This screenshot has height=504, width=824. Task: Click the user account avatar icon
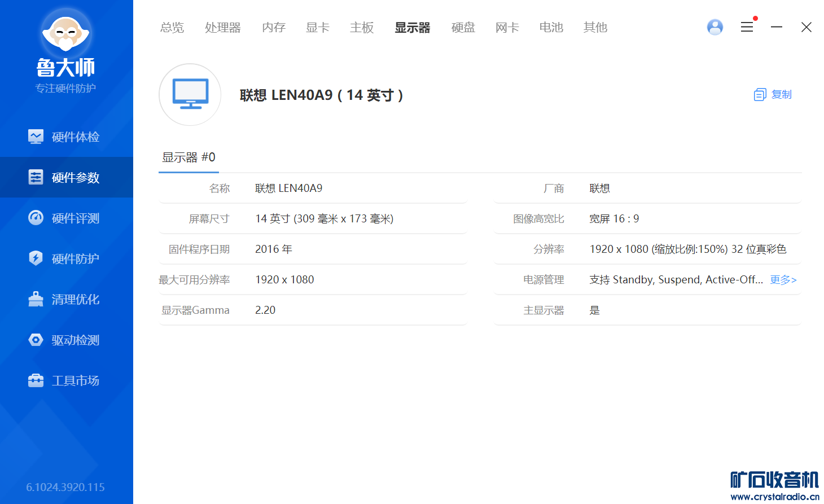coord(715,27)
